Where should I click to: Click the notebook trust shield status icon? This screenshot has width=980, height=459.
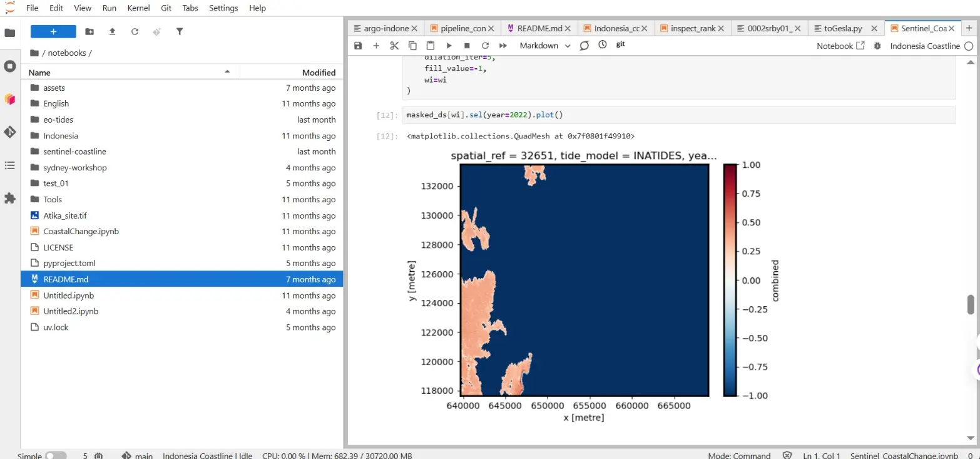coord(787,456)
